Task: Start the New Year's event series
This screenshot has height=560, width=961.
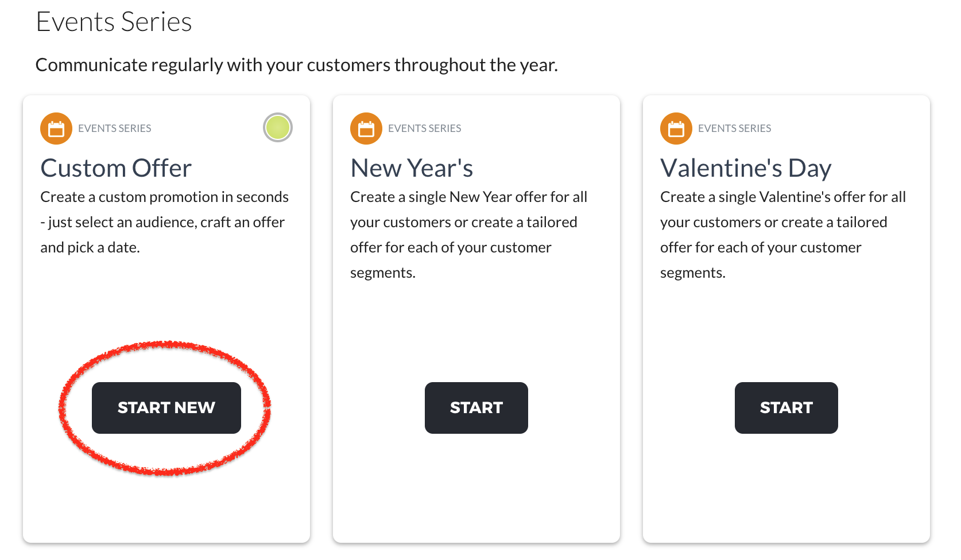Action: [476, 408]
